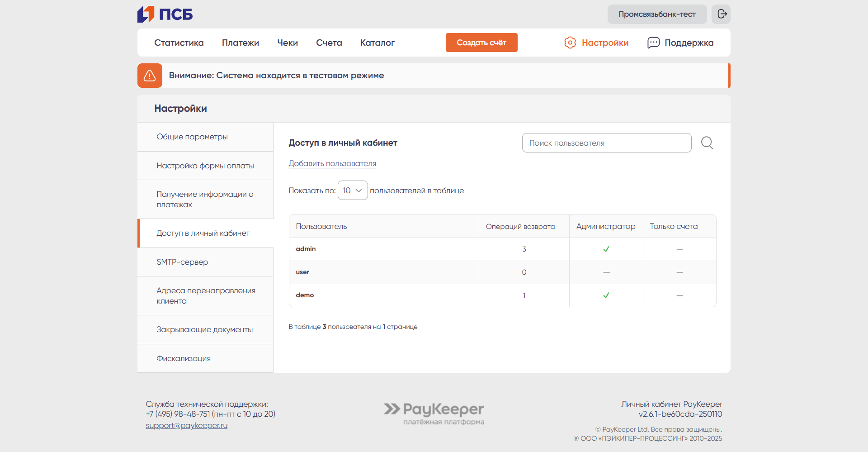Focus the Поиск пользователя search field

[x=606, y=143]
